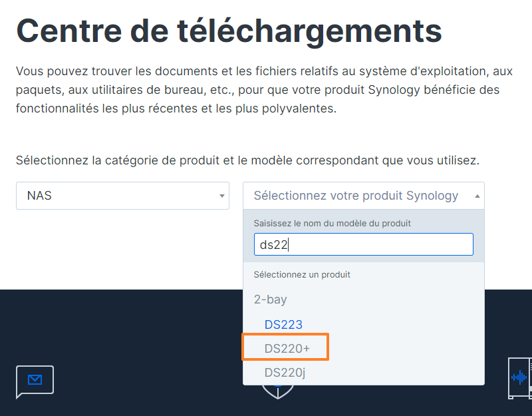Click the 'Centre de téléchargements' page heading
The width and height of the screenshot is (532, 416).
tap(229, 30)
